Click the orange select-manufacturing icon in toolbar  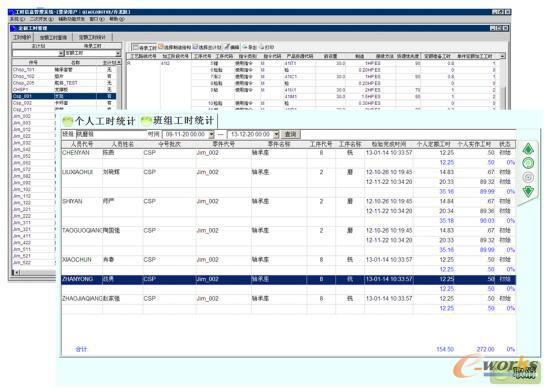coord(161,47)
